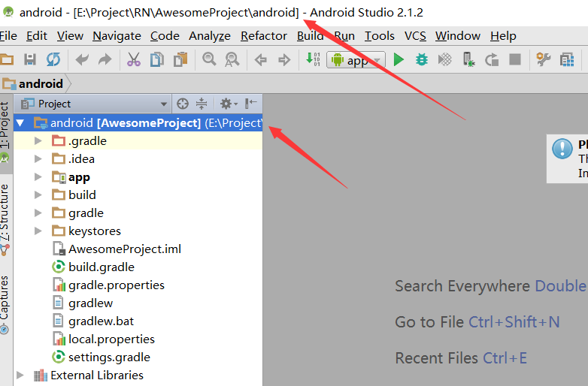Open the Code menu
588x386 pixels.
pyautogui.click(x=165, y=36)
